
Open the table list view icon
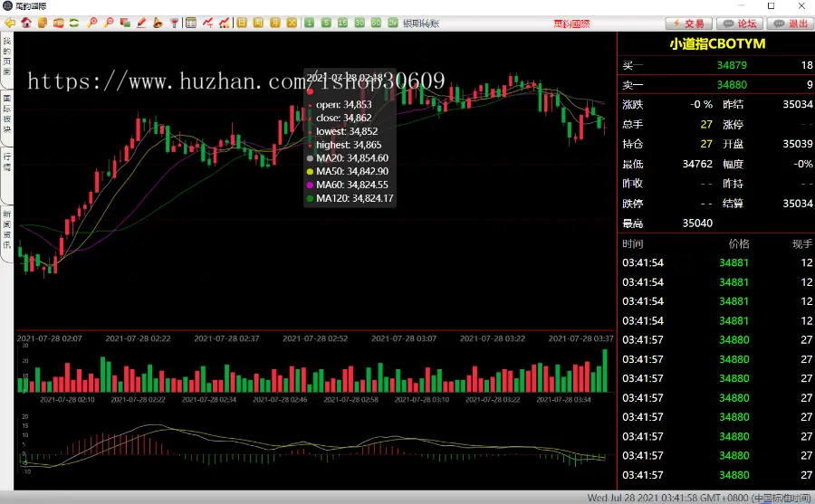pos(191,23)
